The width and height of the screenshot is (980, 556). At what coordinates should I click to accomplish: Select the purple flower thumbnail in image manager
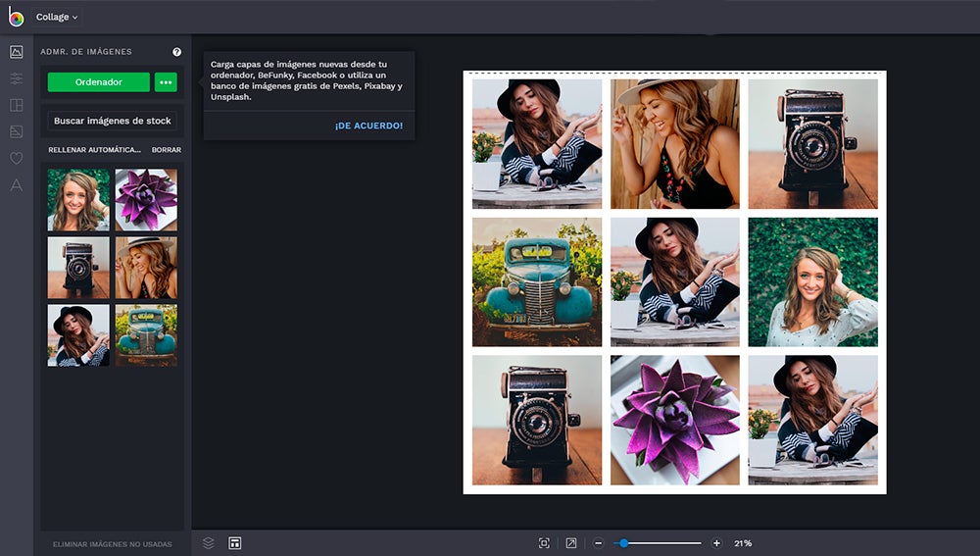[x=146, y=200]
